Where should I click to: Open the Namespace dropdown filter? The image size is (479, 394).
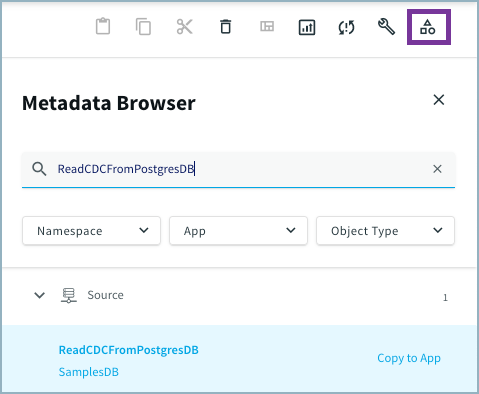pos(91,231)
